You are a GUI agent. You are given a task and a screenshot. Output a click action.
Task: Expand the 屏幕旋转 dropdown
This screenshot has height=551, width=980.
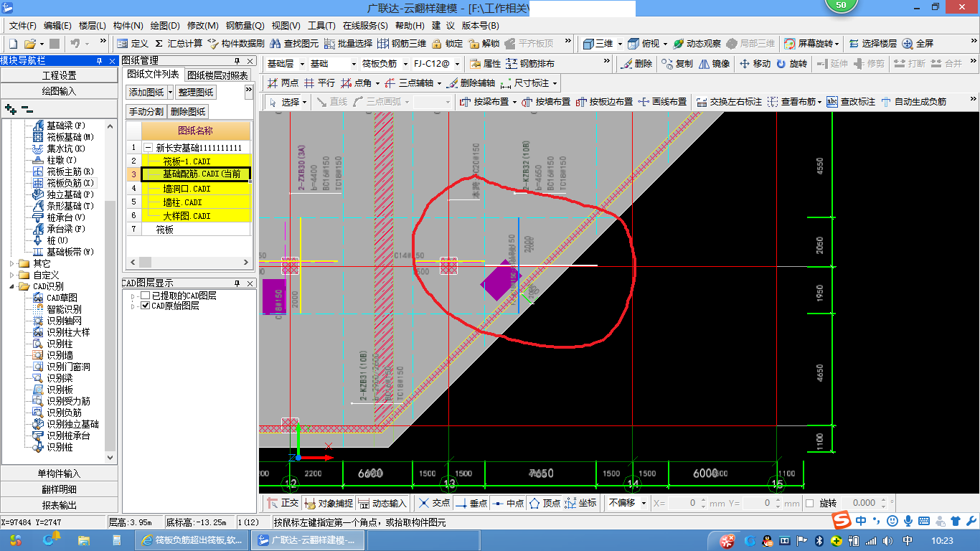click(837, 44)
